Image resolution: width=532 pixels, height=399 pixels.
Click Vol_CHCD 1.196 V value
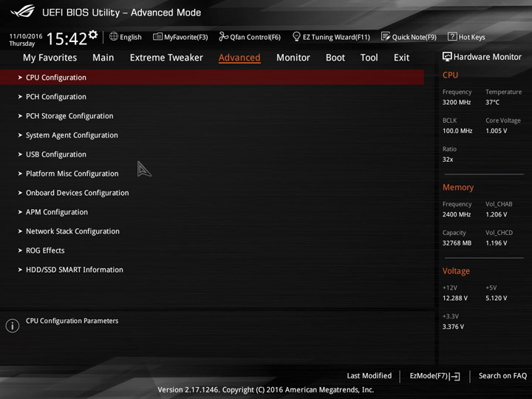pyautogui.click(x=496, y=243)
